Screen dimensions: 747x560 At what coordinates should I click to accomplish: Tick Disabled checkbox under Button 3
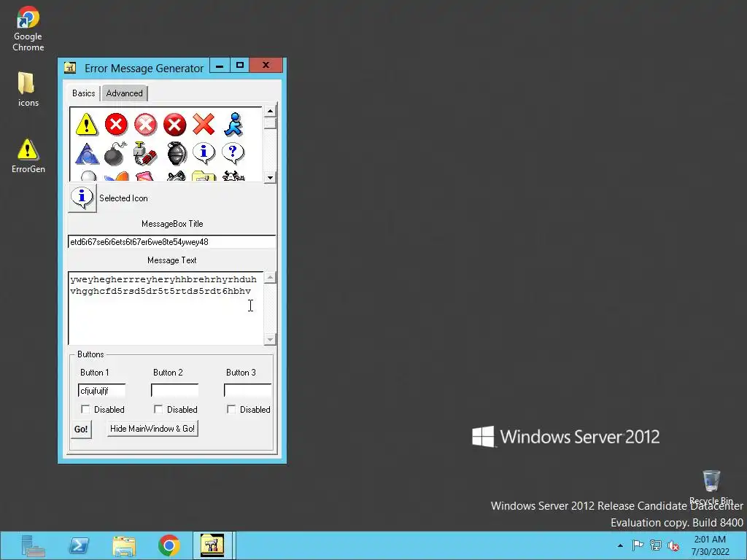coord(231,409)
